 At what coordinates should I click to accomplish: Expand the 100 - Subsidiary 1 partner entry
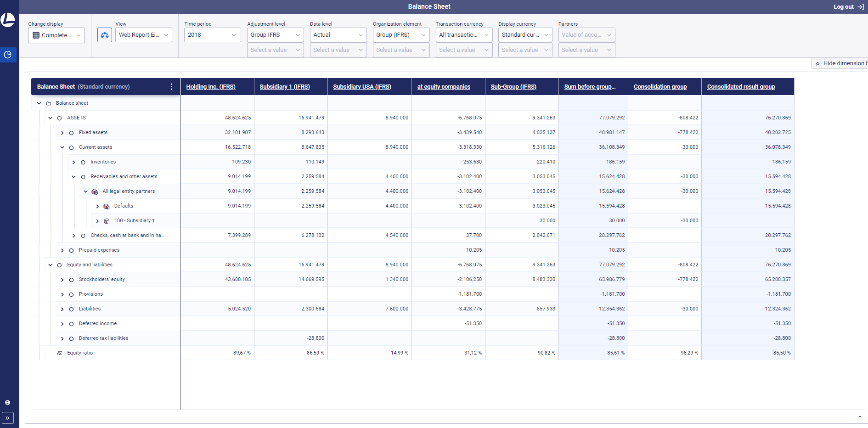coord(97,220)
